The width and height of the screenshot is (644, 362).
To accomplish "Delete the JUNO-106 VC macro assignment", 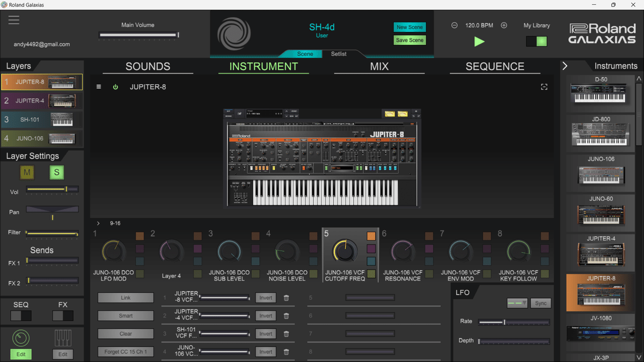I will 286,352.
